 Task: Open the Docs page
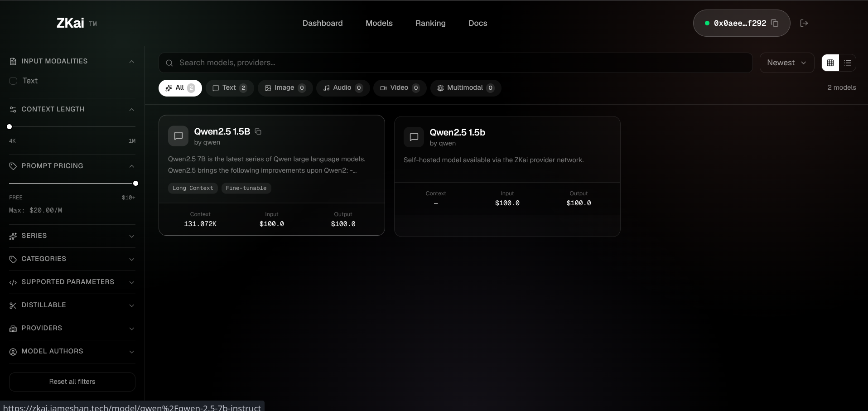[478, 23]
